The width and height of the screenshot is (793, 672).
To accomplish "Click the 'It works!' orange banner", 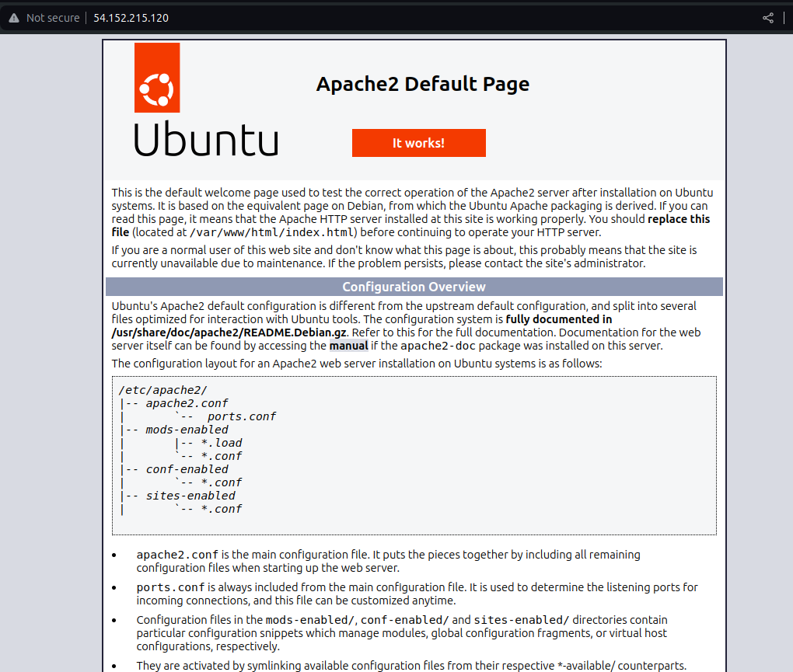I will click(418, 142).
